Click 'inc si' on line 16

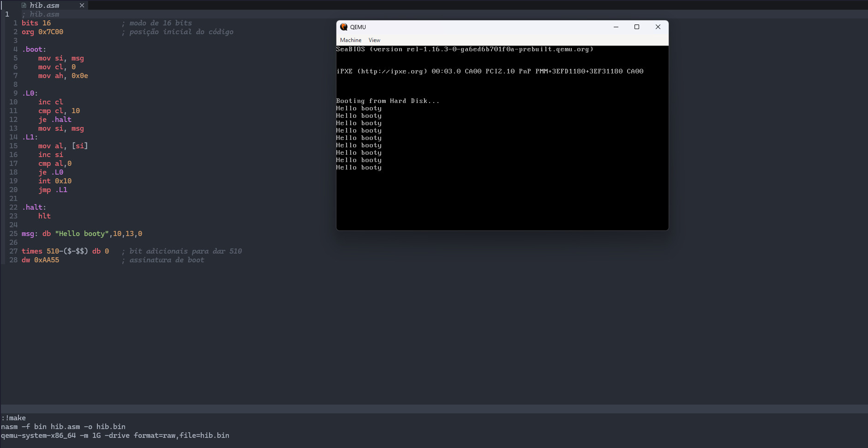point(51,155)
